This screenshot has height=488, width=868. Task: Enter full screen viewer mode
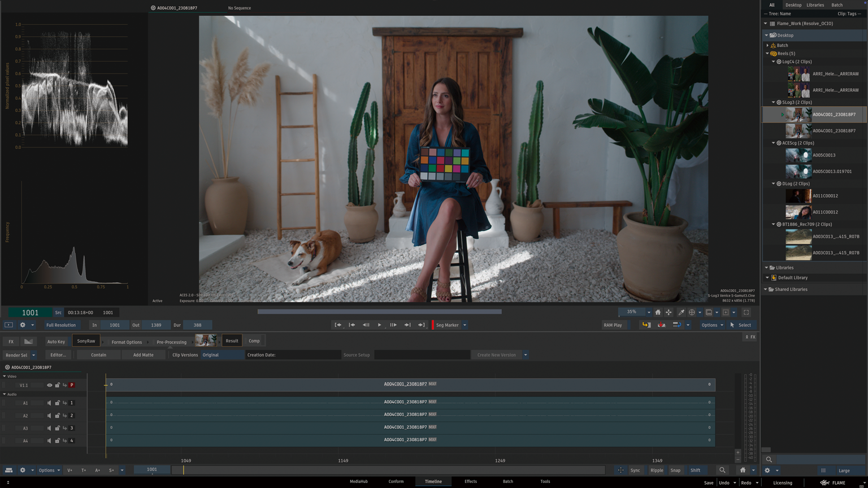[x=746, y=312]
